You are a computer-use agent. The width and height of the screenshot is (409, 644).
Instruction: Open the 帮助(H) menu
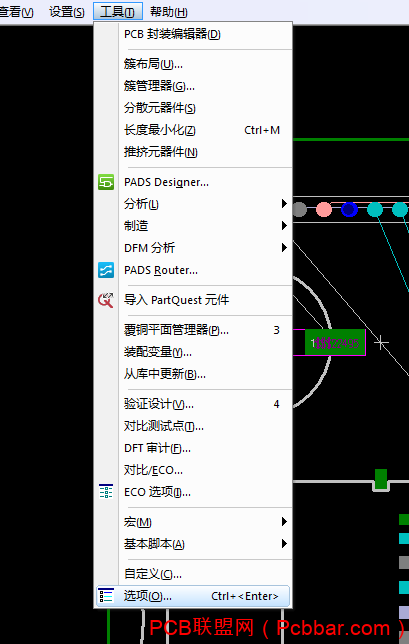[x=169, y=12]
